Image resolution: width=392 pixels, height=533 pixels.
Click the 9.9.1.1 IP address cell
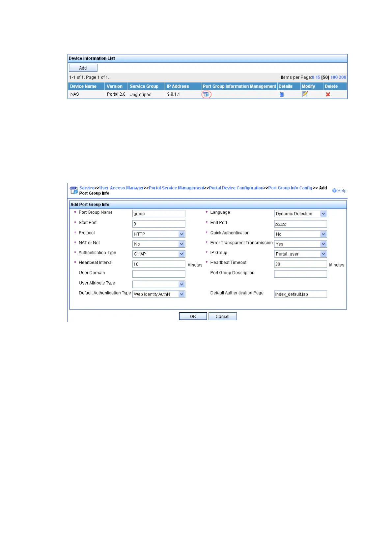tap(174, 94)
